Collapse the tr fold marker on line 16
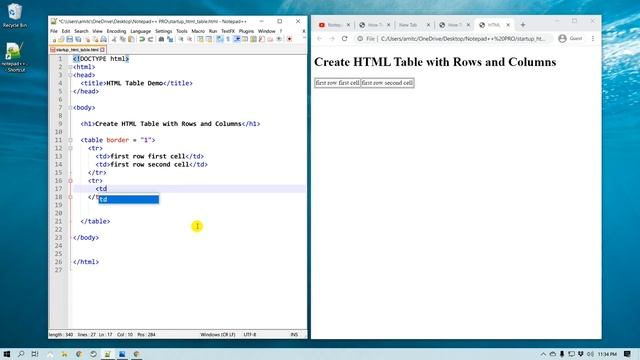Viewport: 640px width, 360px height. click(x=70, y=181)
